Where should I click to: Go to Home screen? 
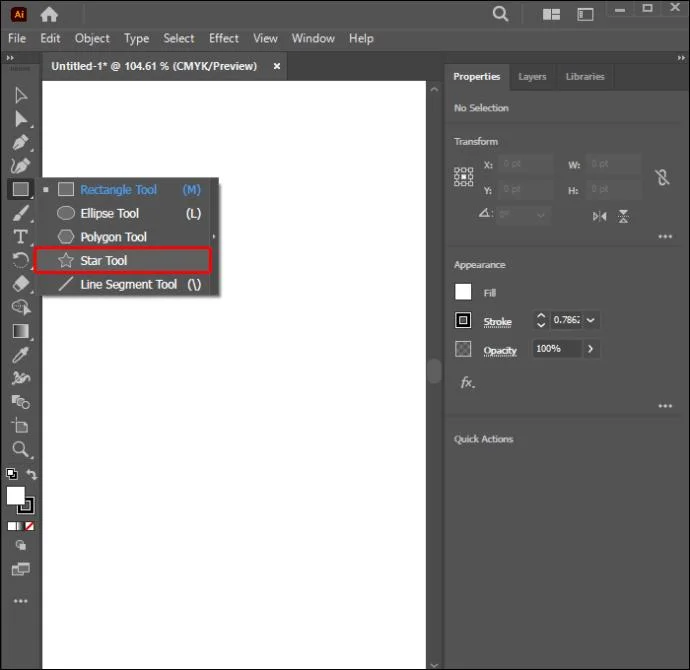click(49, 15)
